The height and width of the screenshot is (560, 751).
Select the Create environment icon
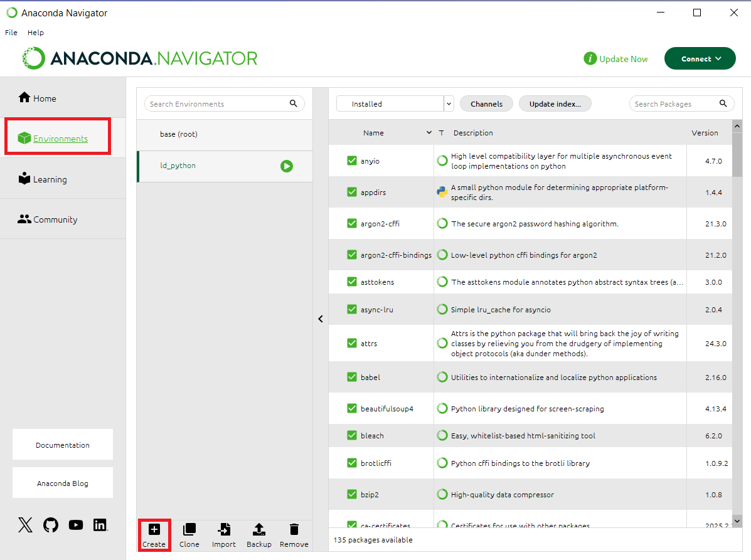pyautogui.click(x=154, y=534)
